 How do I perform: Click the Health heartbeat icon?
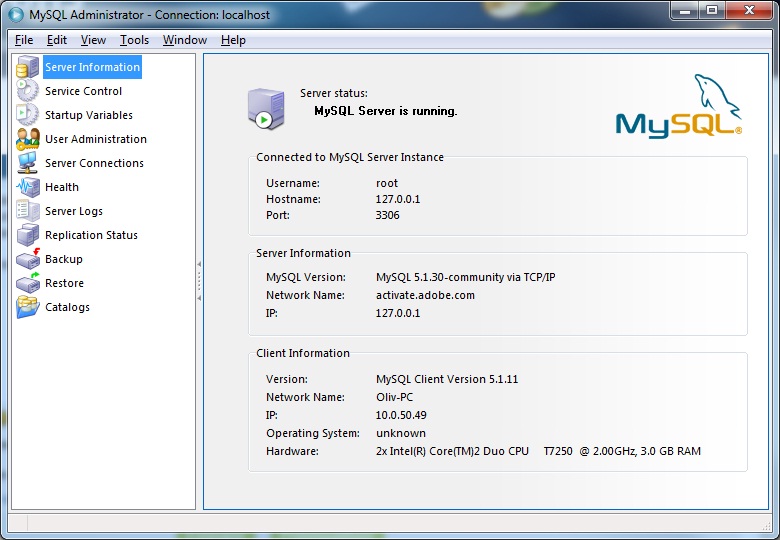[27, 187]
